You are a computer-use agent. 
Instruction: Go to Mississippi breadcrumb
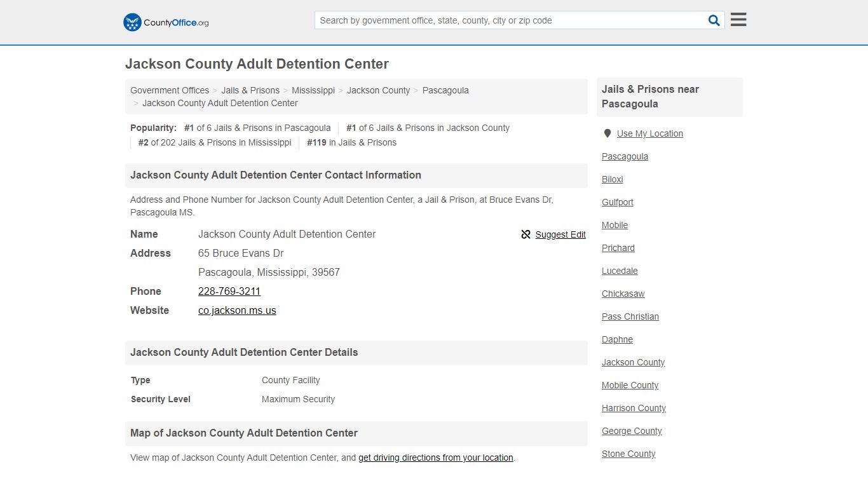[x=313, y=90]
